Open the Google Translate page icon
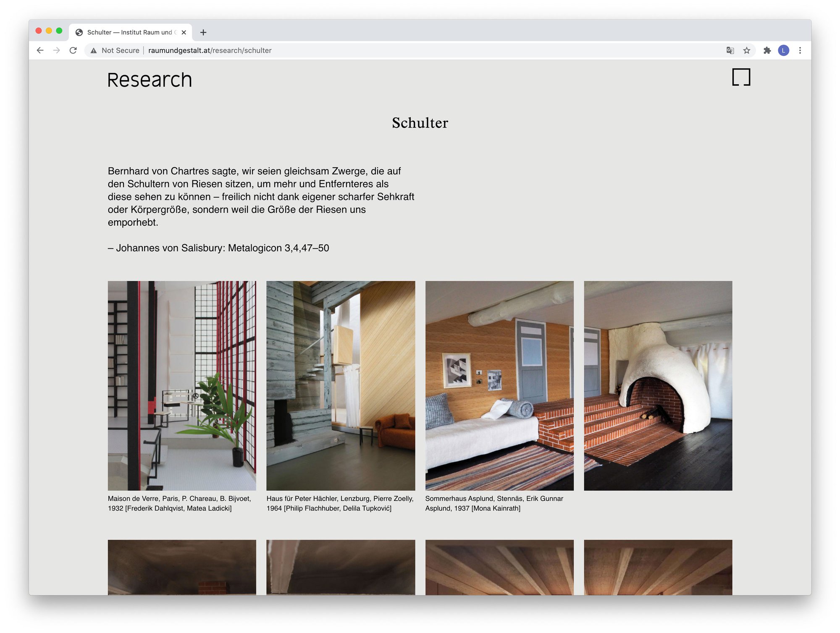 point(730,50)
